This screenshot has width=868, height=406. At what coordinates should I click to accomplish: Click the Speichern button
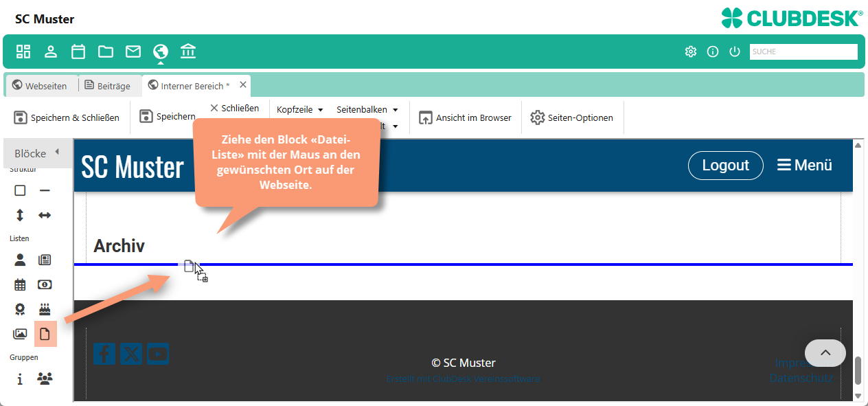click(x=168, y=117)
